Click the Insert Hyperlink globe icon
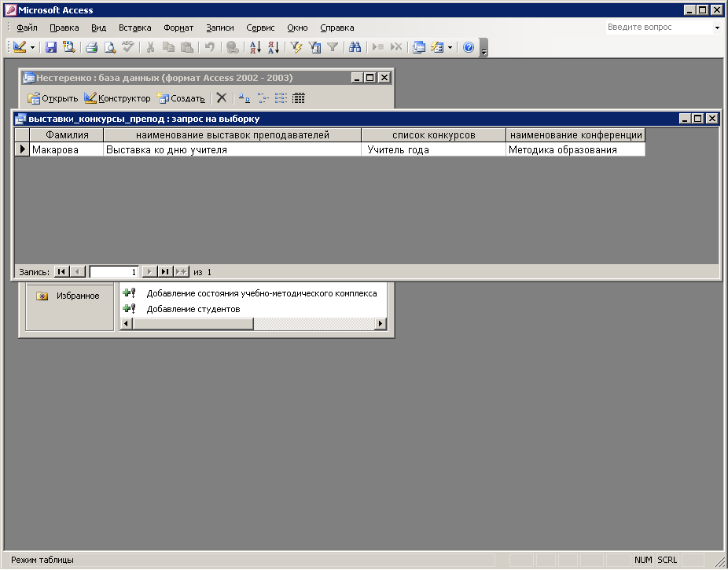The height and width of the screenshot is (570, 728). pyautogui.click(x=232, y=47)
